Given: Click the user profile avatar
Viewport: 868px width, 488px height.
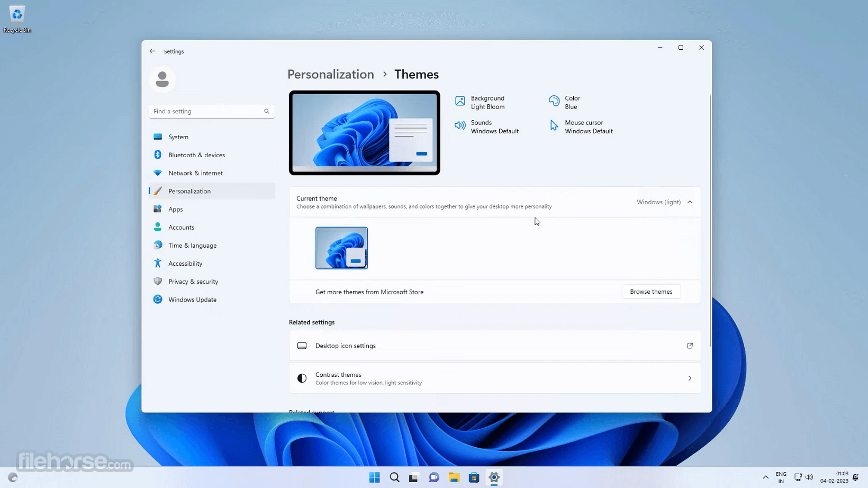Looking at the screenshot, I should [162, 79].
